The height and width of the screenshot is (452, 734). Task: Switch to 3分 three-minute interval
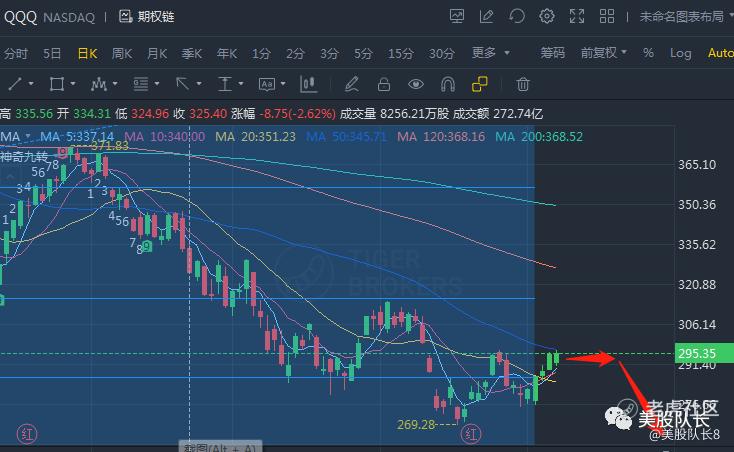coord(329,53)
